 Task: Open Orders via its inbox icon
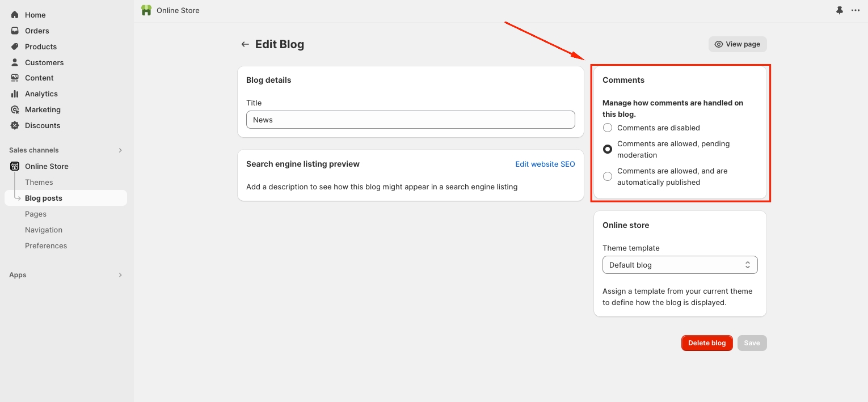(15, 31)
